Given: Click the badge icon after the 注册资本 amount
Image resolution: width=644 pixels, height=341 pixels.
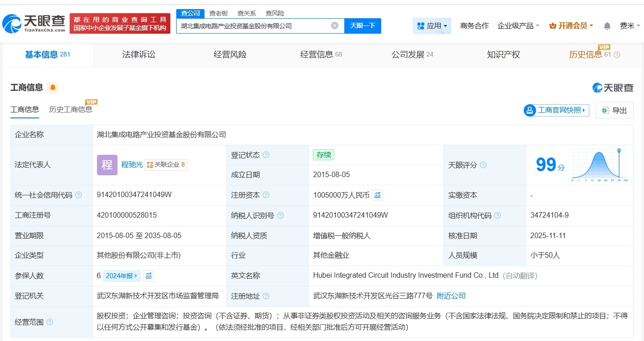Looking at the screenshot, I should click(377, 195).
